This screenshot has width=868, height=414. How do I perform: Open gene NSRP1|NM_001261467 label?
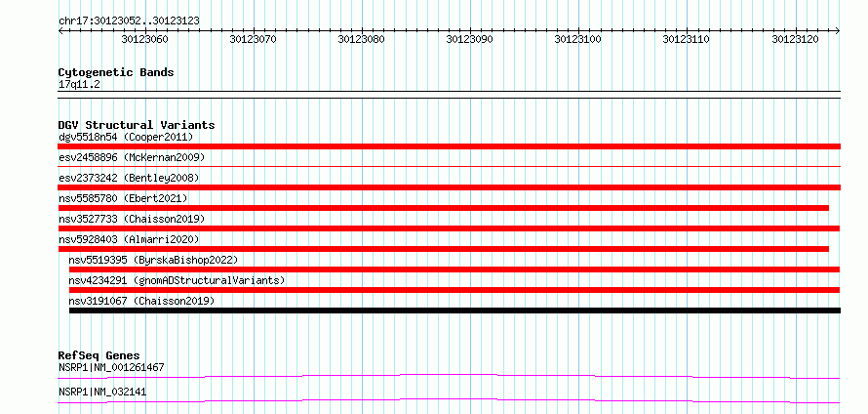(x=111, y=367)
